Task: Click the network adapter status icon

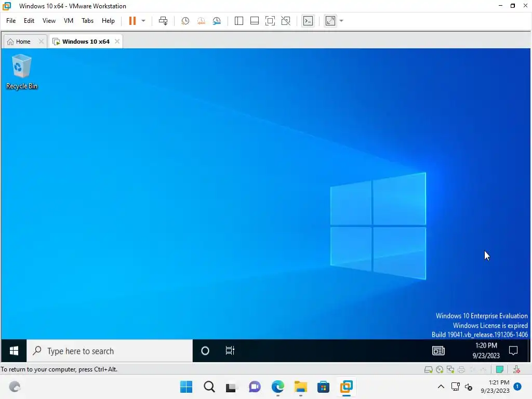Action: point(450,369)
